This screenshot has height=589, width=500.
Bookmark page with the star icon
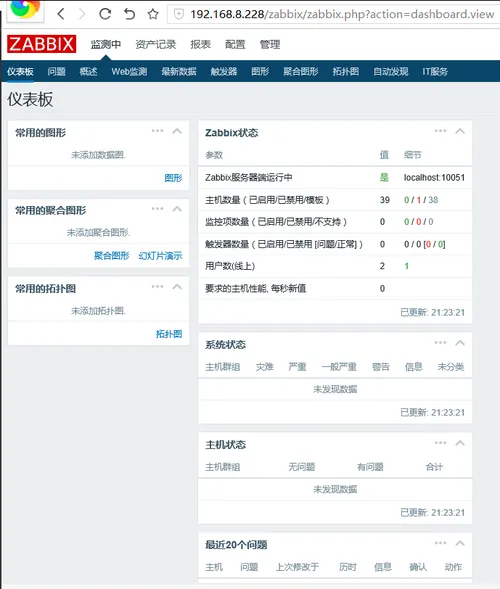tap(153, 14)
